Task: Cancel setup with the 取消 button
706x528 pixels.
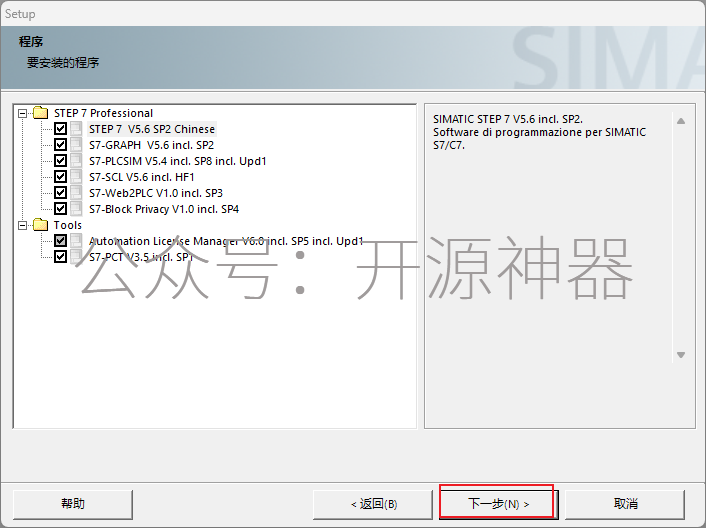Action: [x=625, y=504]
